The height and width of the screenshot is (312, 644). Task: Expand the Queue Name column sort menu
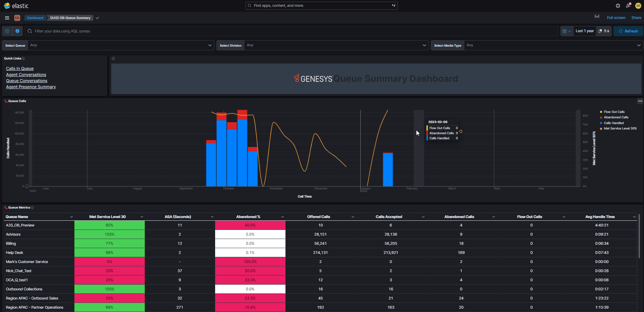point(71,216)
